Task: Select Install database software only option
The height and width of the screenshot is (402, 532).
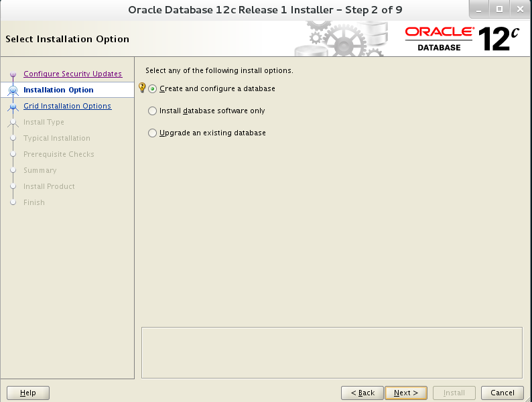Action: pos(152,111)
